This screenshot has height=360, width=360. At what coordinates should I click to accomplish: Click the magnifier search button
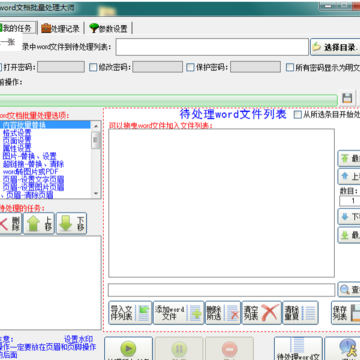click(x=349, y=290)
